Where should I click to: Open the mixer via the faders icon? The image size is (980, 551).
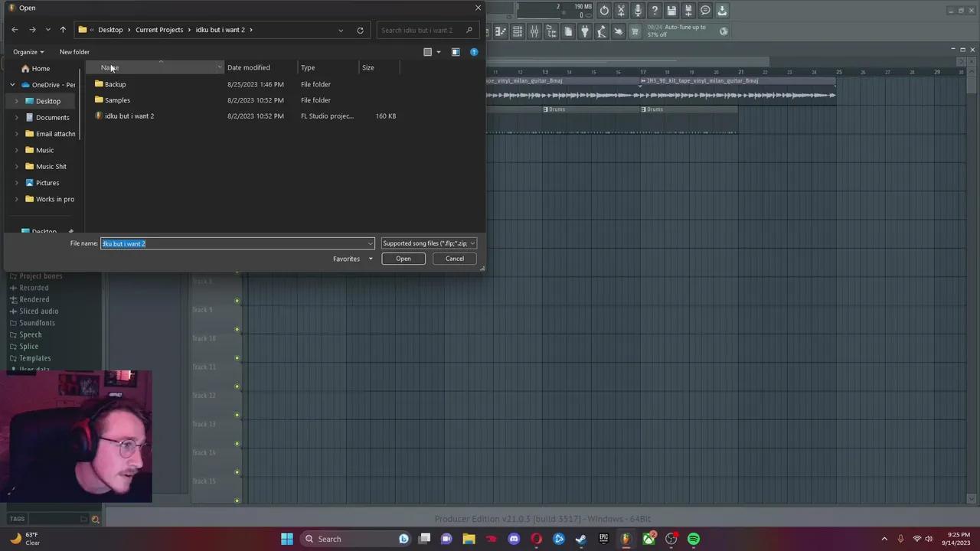pyautogui.click(x=534, y=31)
